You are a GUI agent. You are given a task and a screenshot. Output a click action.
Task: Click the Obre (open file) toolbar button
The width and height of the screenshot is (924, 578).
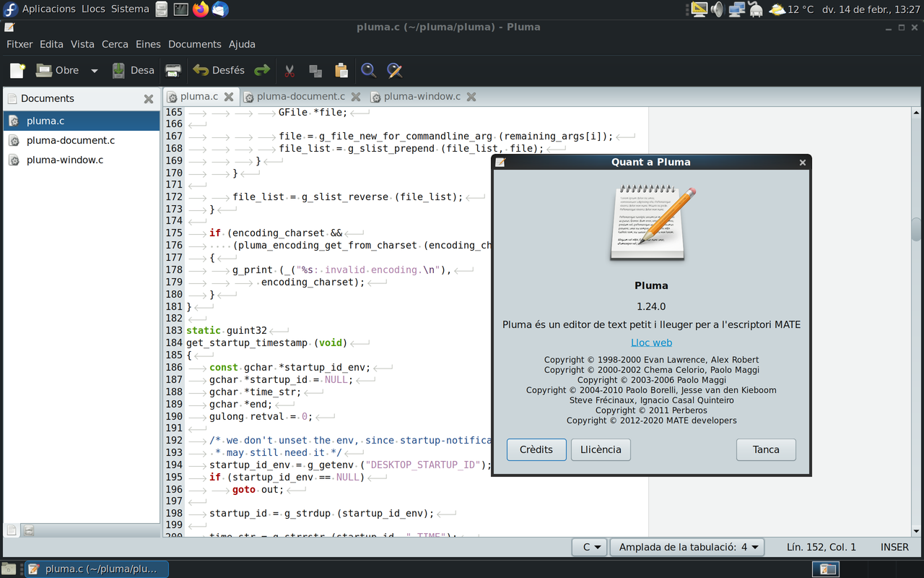(58, 70)
